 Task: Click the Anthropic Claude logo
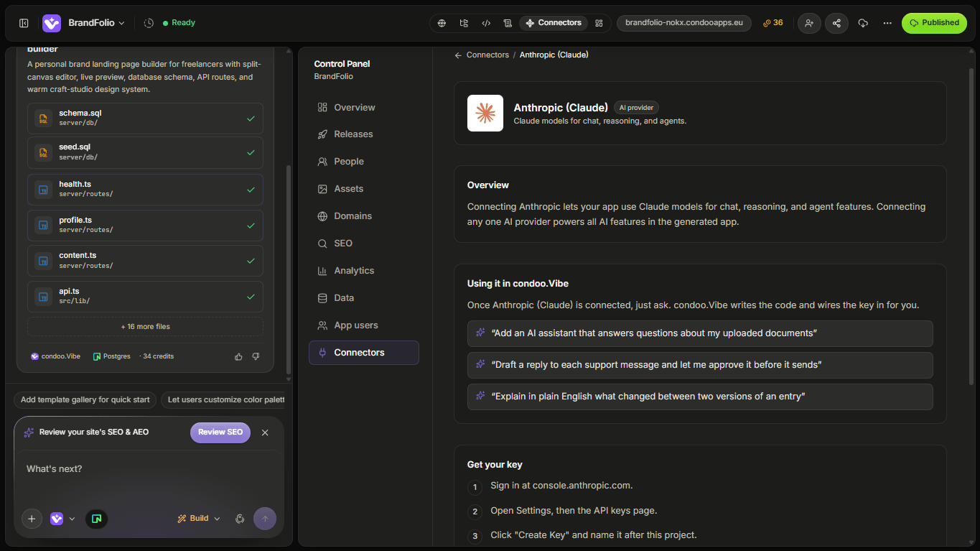point(485,114)
